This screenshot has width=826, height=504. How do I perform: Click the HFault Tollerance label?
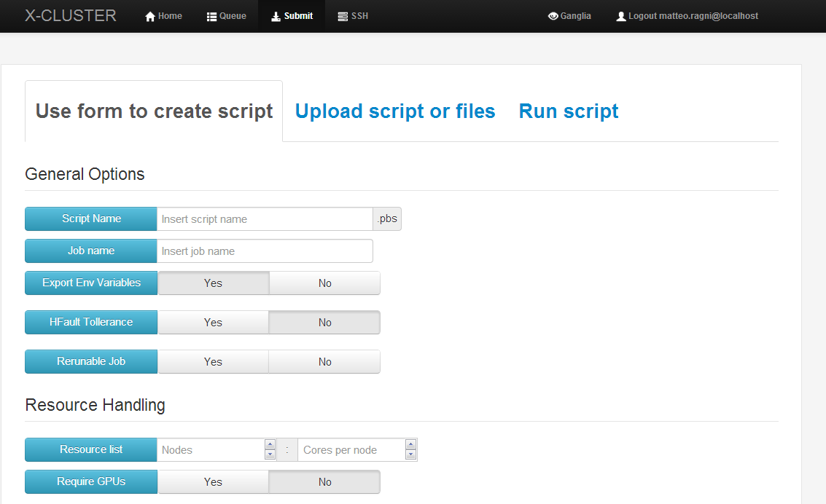tap(91, 323)
